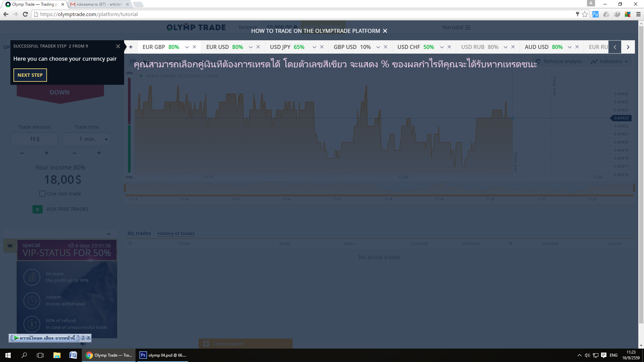The height and width of the screenshot is (362, 644).
Task: Expand the USD RUB pair dropdown
Action: point(505,47)
